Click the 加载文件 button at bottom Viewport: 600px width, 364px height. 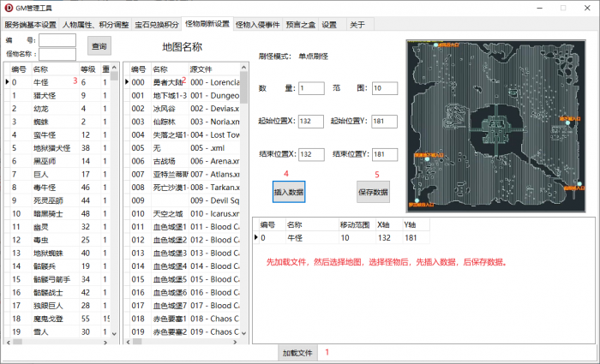297,352
